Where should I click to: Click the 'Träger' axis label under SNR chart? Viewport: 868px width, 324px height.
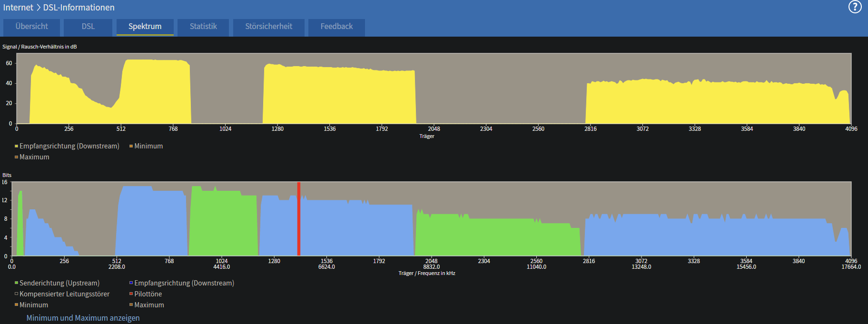pos(427,136)
